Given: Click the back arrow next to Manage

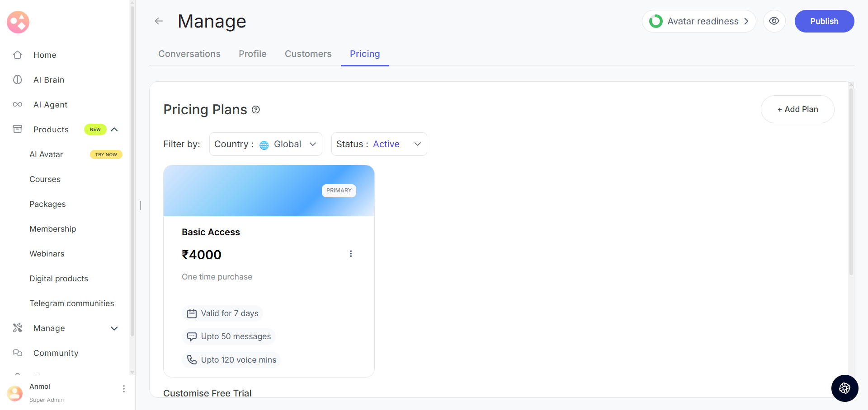Looking at the screenshot, I should pyautogui.click(x=159, y=21).
